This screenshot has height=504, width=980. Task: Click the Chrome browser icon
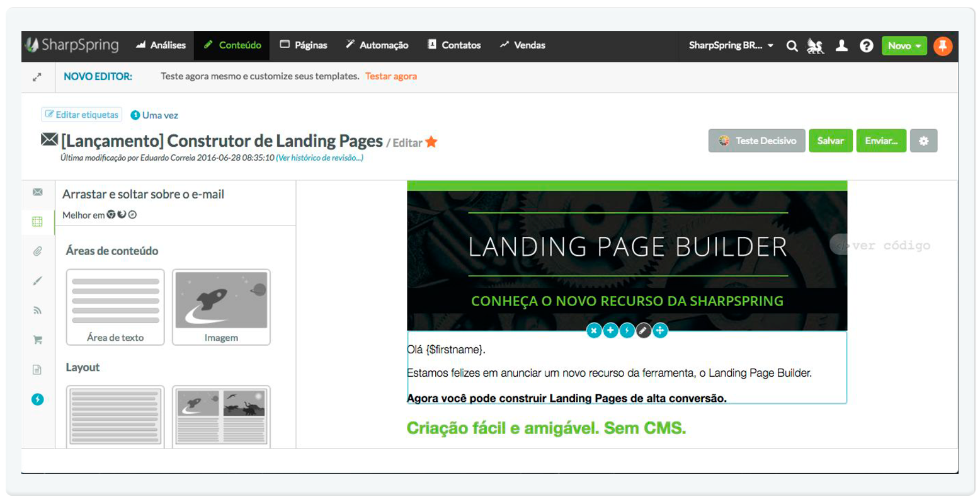(x=111, y=215)
